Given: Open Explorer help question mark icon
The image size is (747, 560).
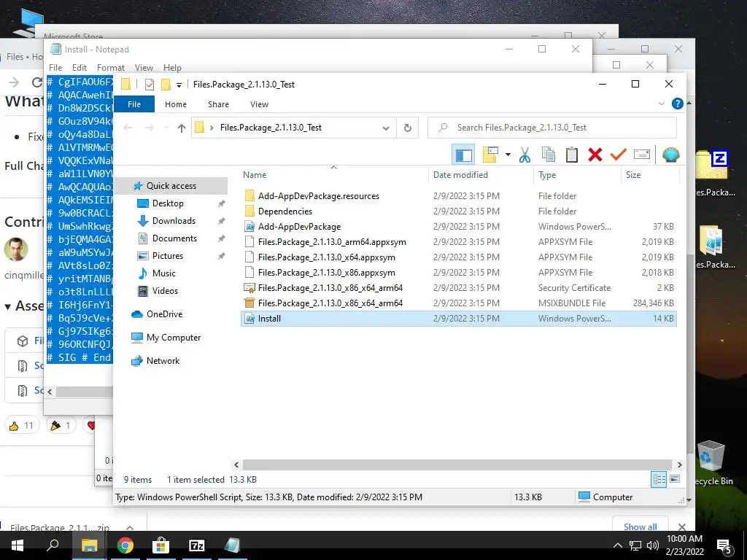Looking at the screenshot, I should tap(677, 104).
